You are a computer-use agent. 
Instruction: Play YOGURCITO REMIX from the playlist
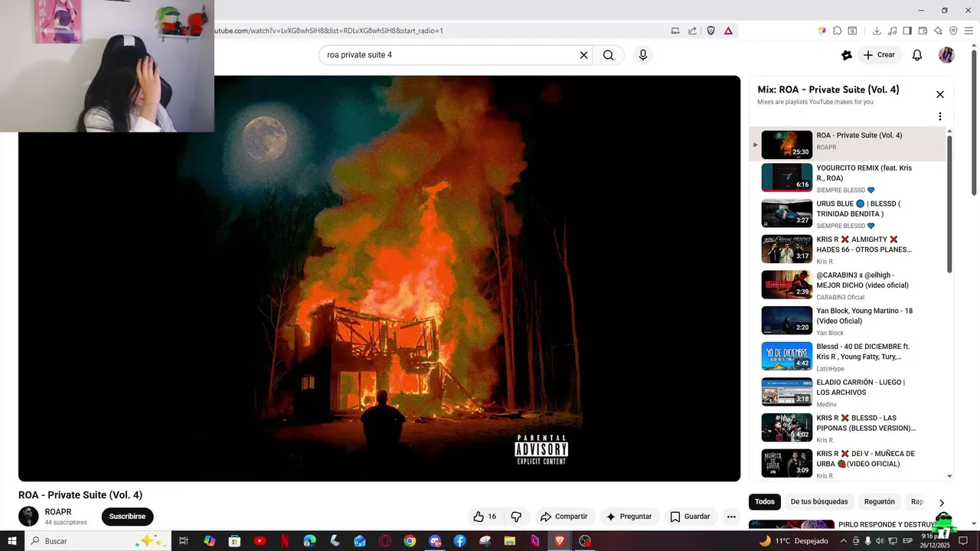(x=848, y=178)
